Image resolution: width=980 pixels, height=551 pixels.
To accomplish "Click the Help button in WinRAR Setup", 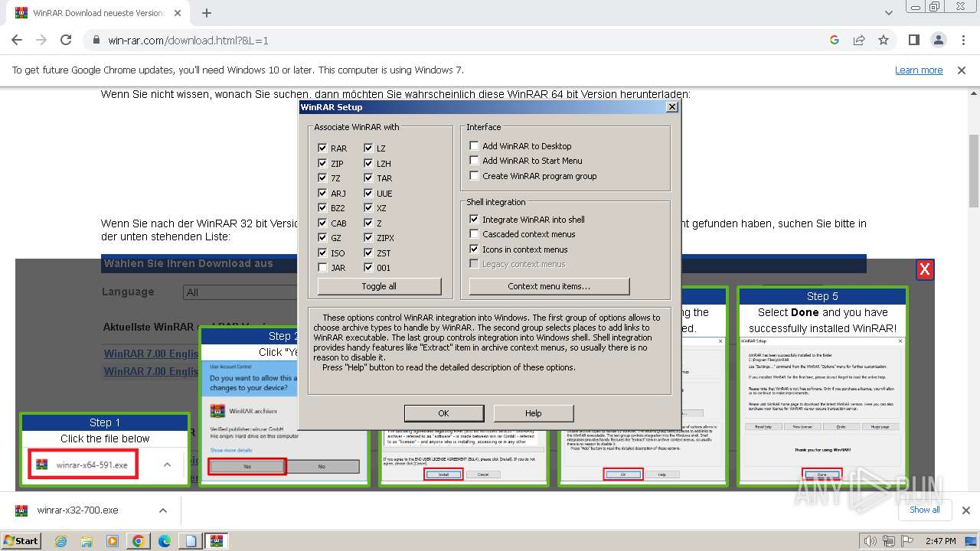I will coord(533,413).
